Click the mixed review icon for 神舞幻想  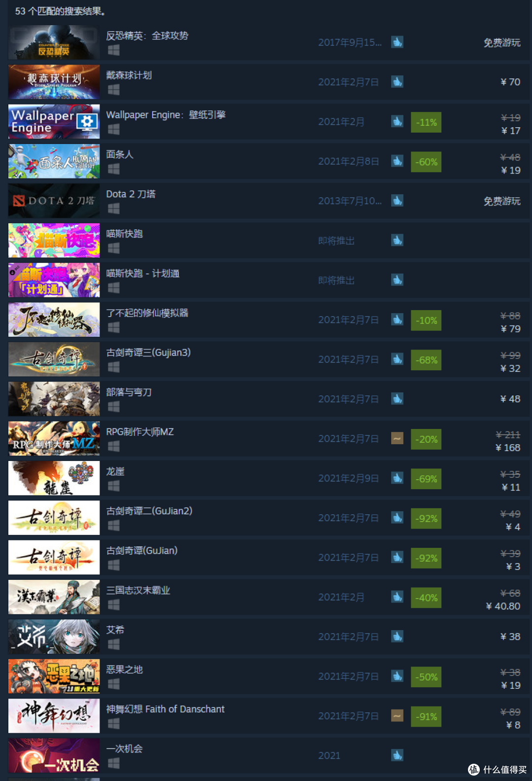point(397,715)
